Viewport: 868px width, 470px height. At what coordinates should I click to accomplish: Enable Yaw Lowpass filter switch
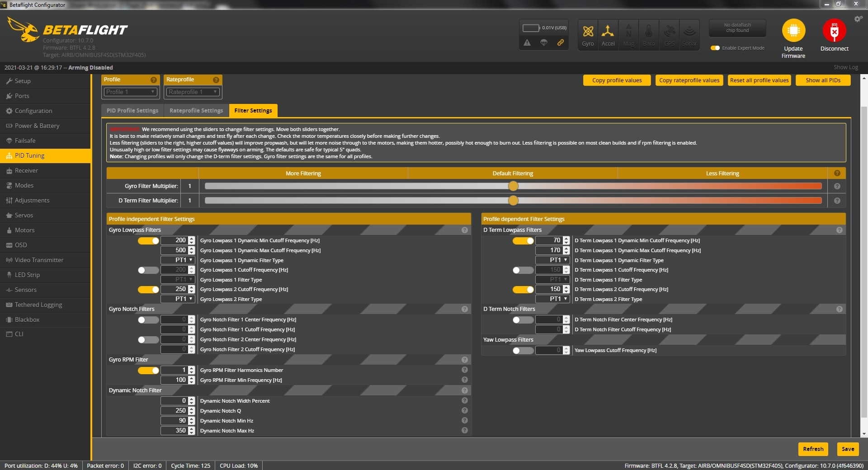point(523,351)
